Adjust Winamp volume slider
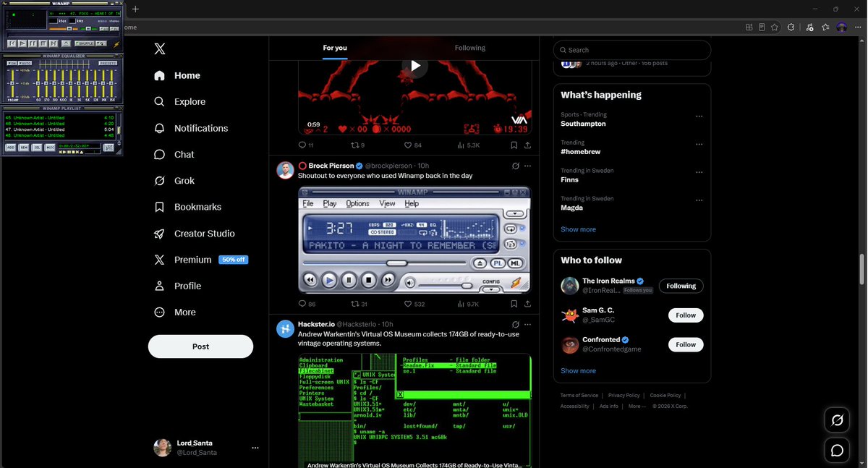This screenshot has width=868, height=468. (63, 29)
